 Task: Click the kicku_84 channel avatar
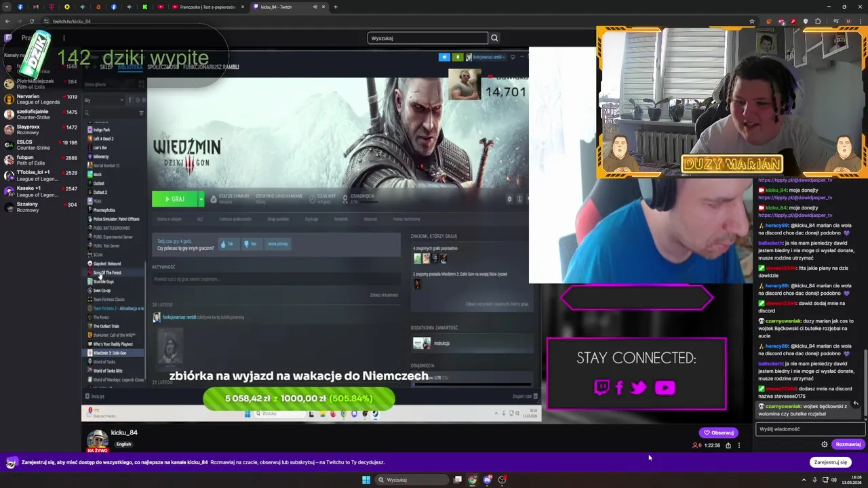(x=97, y=439)
